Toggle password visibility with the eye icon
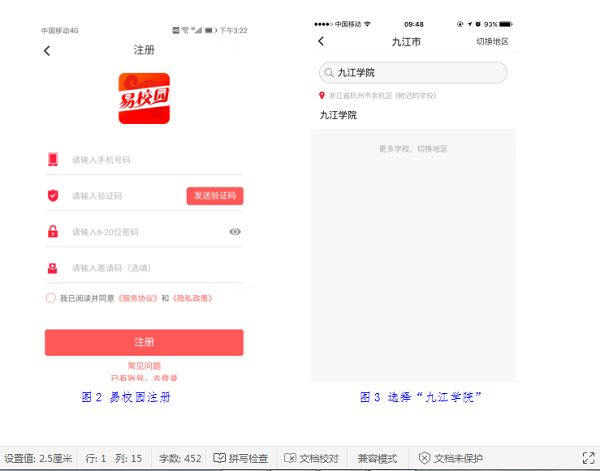Image resolution: width=600 pixels, height=471 pixels. point(235,232)
